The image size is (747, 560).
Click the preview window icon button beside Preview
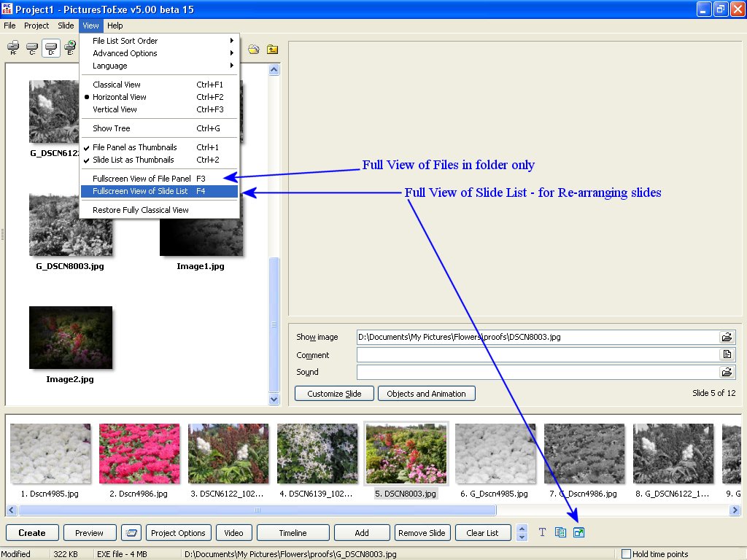point(131,533)
